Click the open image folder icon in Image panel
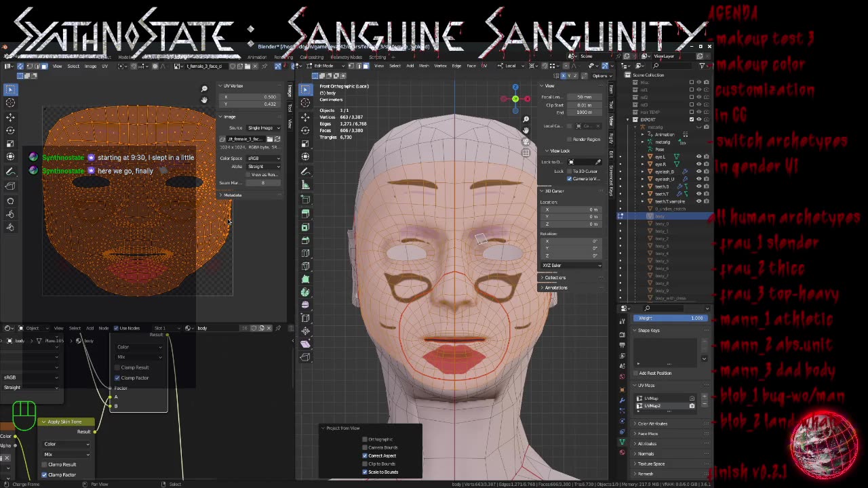The height and width of the screenshot is (488, 868). pyautogui.click(x=270, y=139)
